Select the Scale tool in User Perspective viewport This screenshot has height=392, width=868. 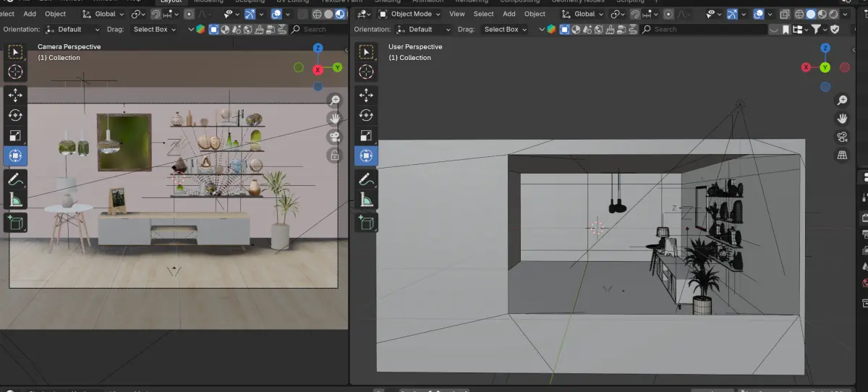pos(366,135)
